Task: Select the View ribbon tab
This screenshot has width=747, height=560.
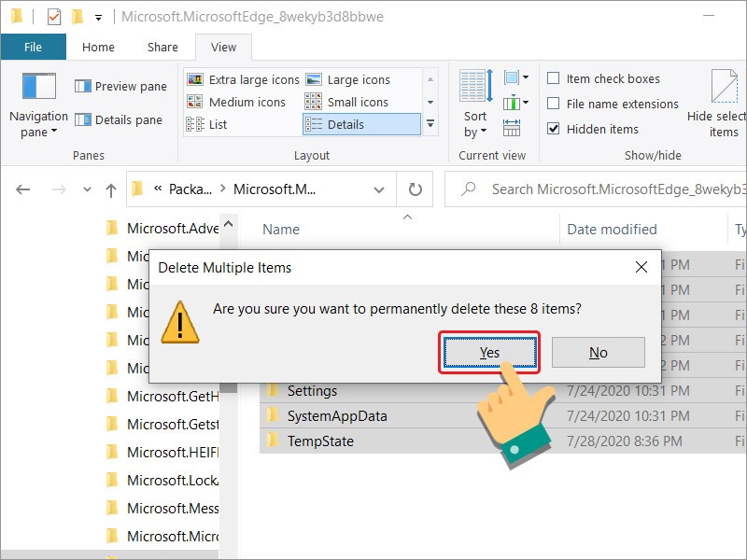Action: pos(223,47)
